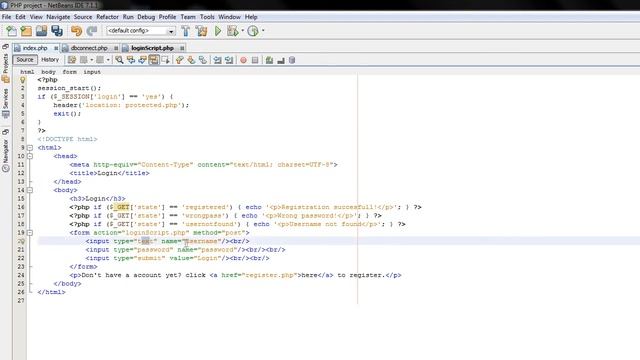640x360 pixels.
Task: Open the Tools menu
Action: [x=207, y=17]
